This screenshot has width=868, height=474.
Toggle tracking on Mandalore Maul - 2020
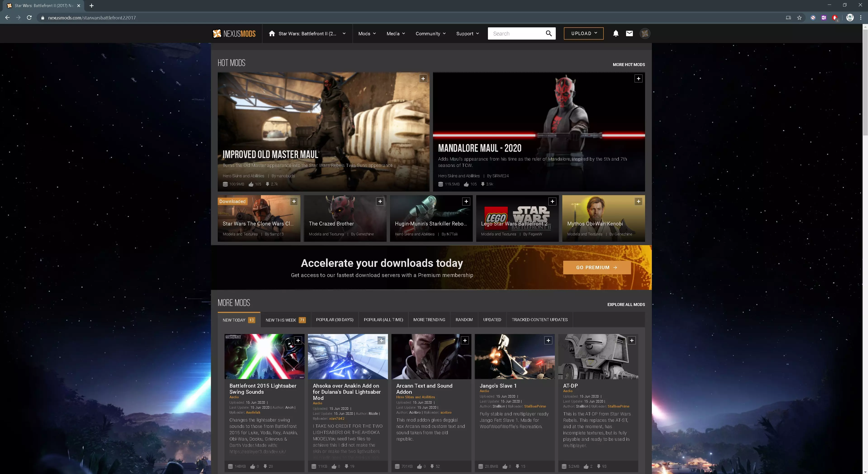click(x=638, y=78)
